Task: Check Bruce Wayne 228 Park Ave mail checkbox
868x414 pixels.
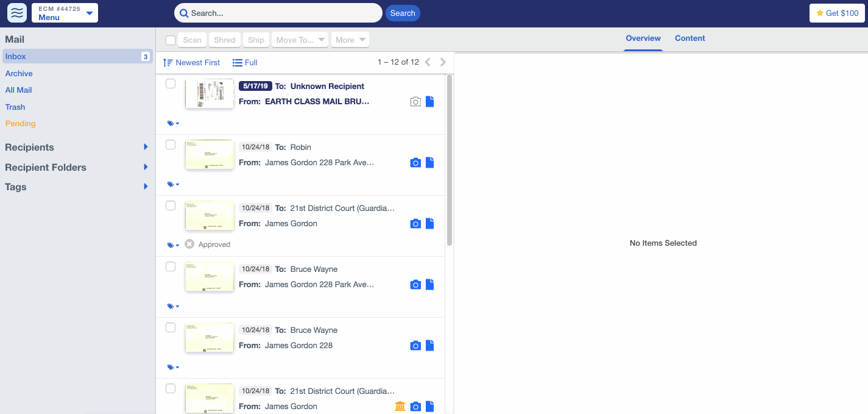Action: point(171,266)
